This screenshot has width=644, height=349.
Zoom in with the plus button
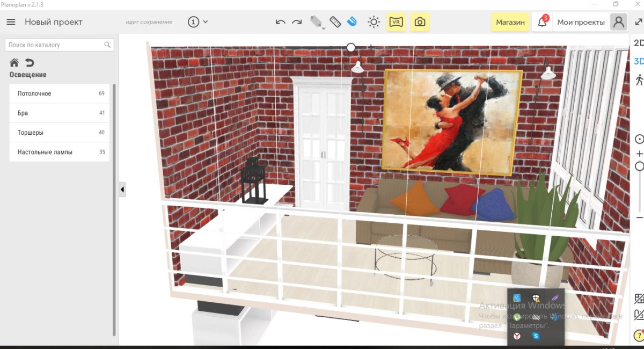(x=639, y=154)
